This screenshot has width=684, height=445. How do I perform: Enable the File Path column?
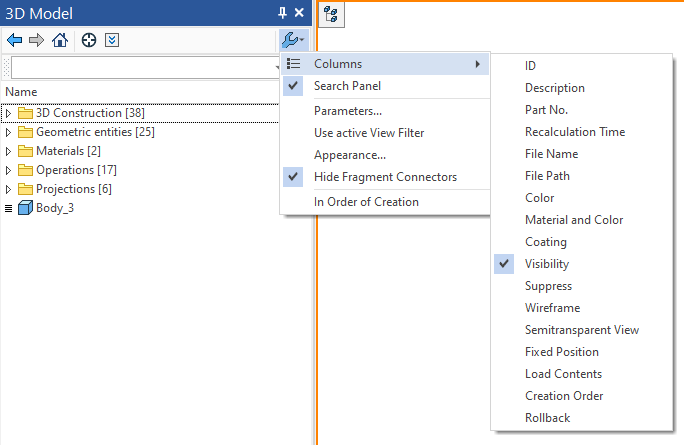click(x=582, y=176)
